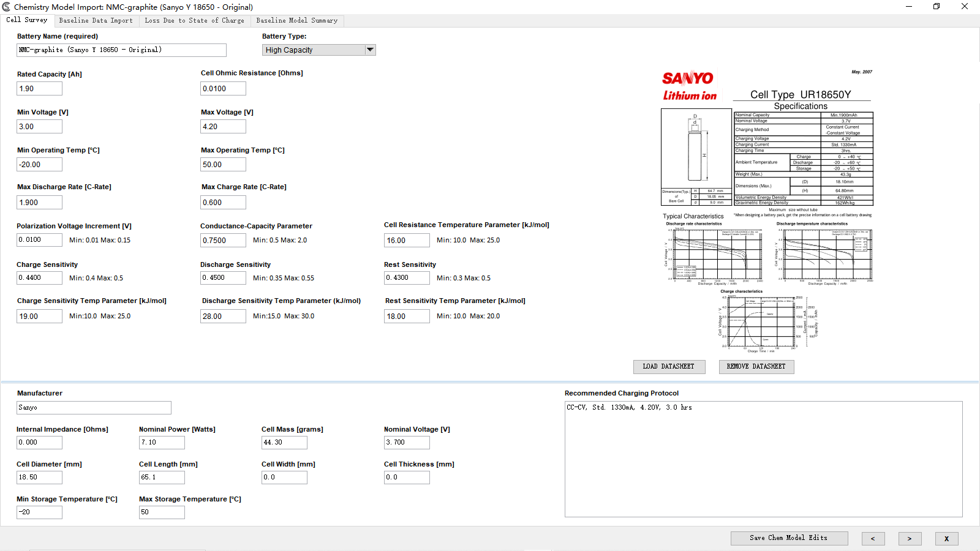Viewport: 980px width, 551px height.
Task: Click the Battery Name input field
Action: point(121,50)
